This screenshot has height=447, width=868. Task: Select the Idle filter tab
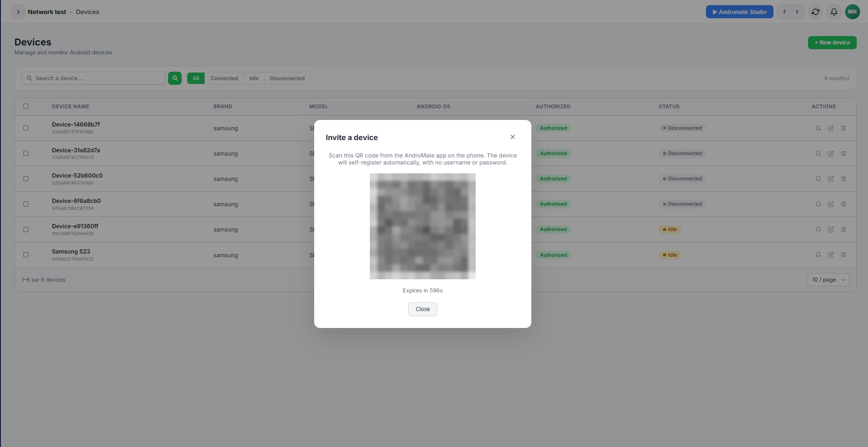tap(254, 78)
